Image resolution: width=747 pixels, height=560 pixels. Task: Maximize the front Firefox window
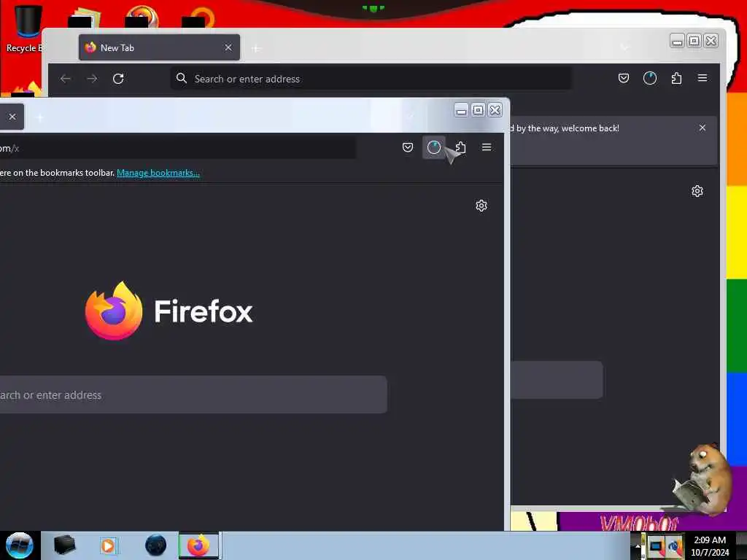click(478, 111)
